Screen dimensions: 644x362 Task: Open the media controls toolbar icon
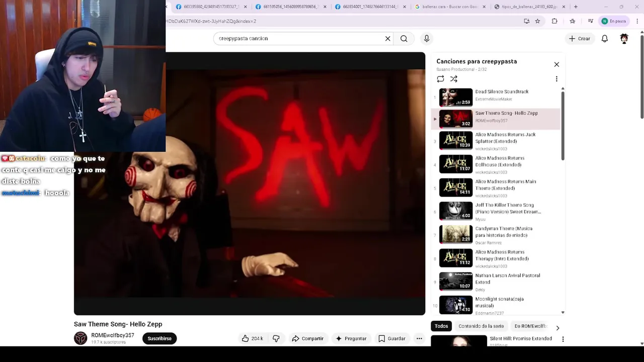click(x=591, y=21)
